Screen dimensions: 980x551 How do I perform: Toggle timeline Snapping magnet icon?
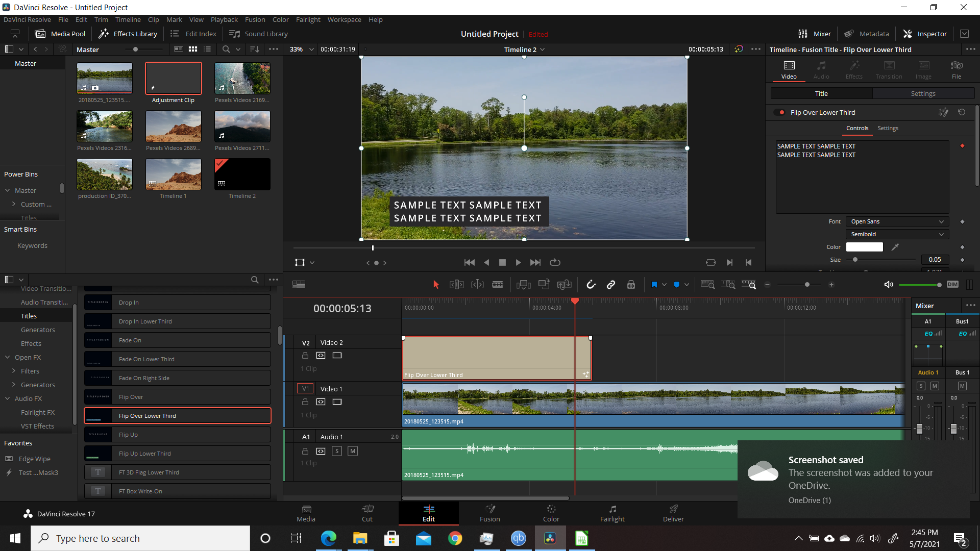click(x=591, y=285)
